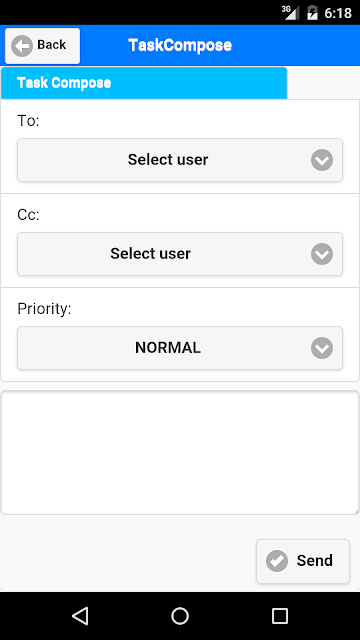Tap the status bar clock 6:18
This screenshot has height=640, width=360.
[x=338, y=13]
